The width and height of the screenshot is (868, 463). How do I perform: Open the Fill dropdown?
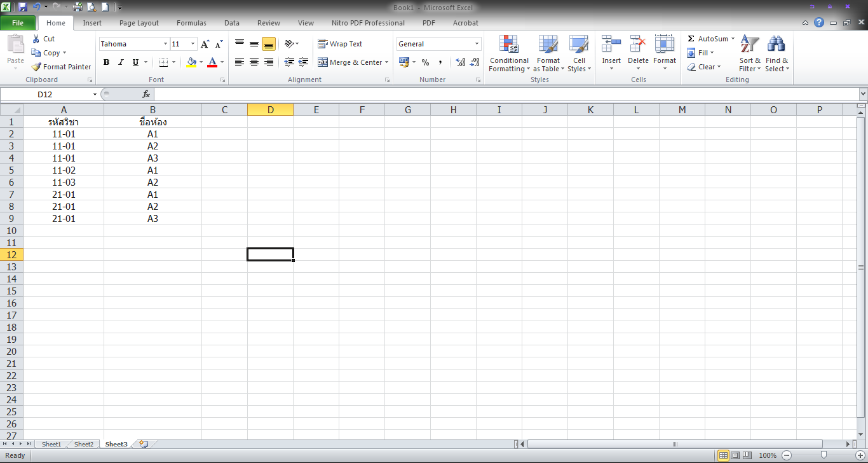[700, 53]
